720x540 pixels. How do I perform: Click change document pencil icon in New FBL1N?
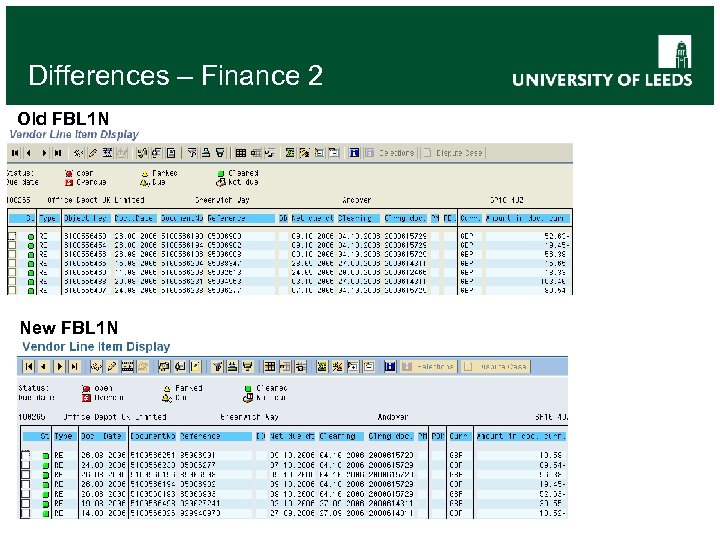(x=112, y=366)
